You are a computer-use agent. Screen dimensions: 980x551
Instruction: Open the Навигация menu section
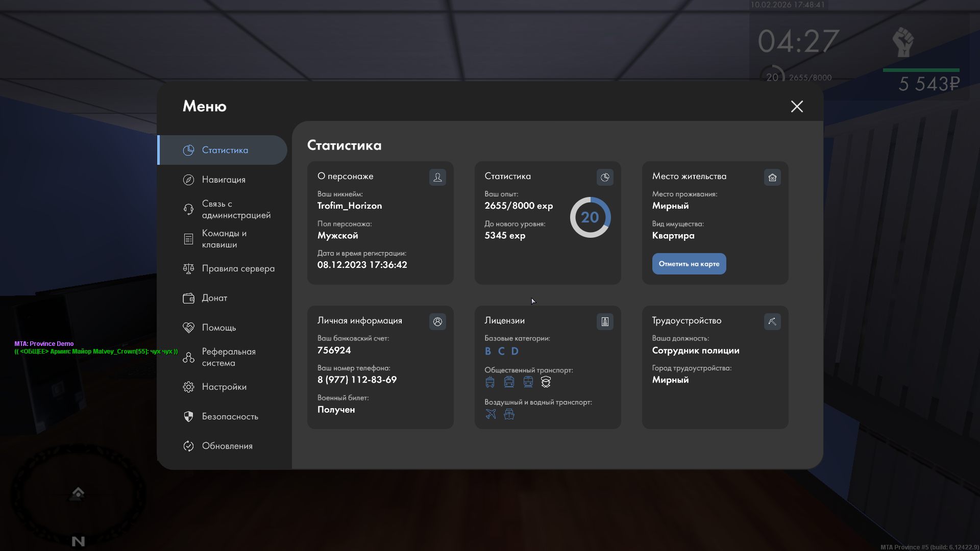pos(224,180)
